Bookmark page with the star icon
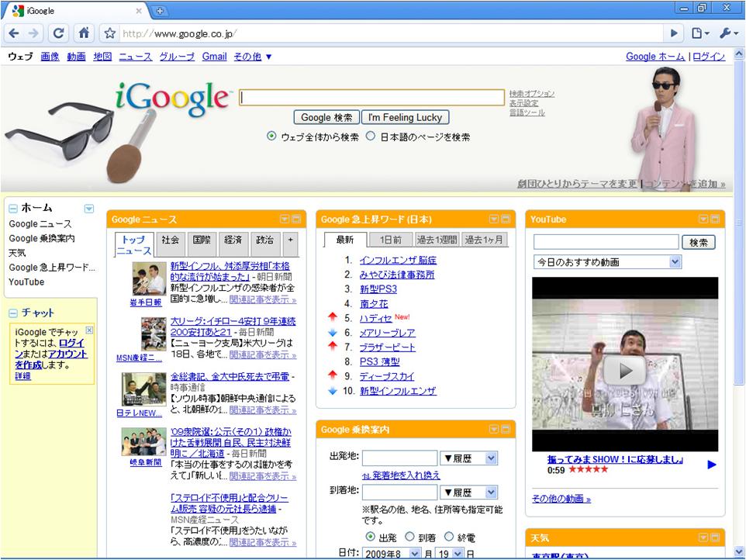 tap(109, 33)
